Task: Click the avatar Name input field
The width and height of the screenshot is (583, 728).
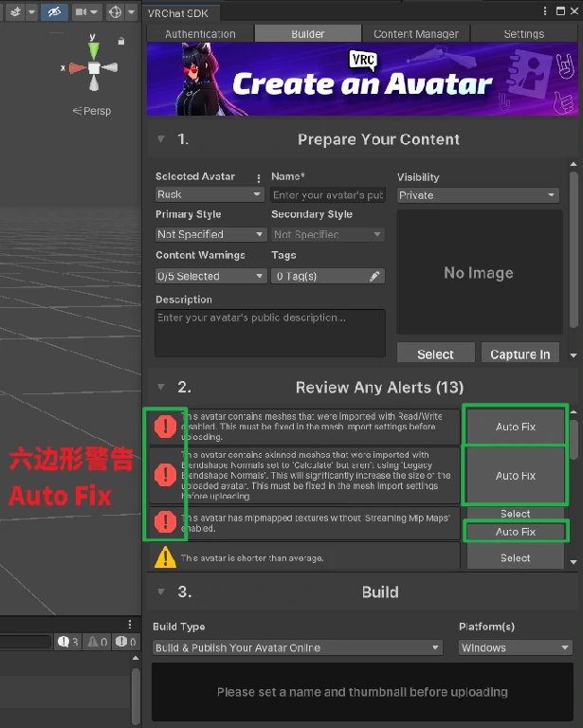Action: [x=328, y=195]
